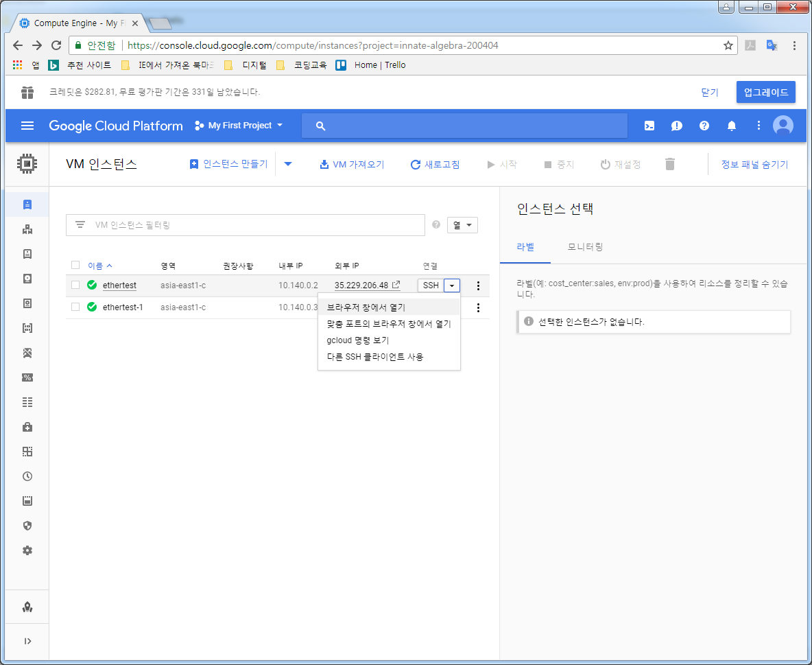Open the operations clock sidebar icon
Image resolution: width=812 pixels, height=665 pixels.
[x=27, y=476]
